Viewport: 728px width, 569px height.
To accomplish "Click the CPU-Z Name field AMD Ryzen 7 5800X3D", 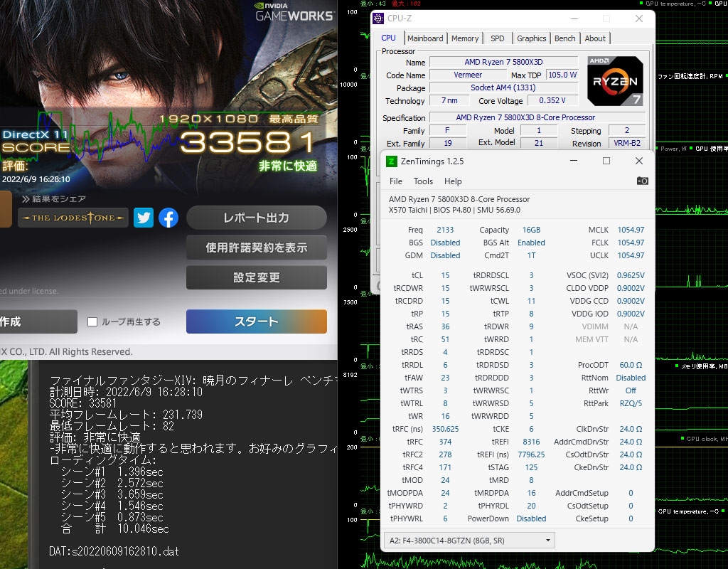I will point(504,62).
